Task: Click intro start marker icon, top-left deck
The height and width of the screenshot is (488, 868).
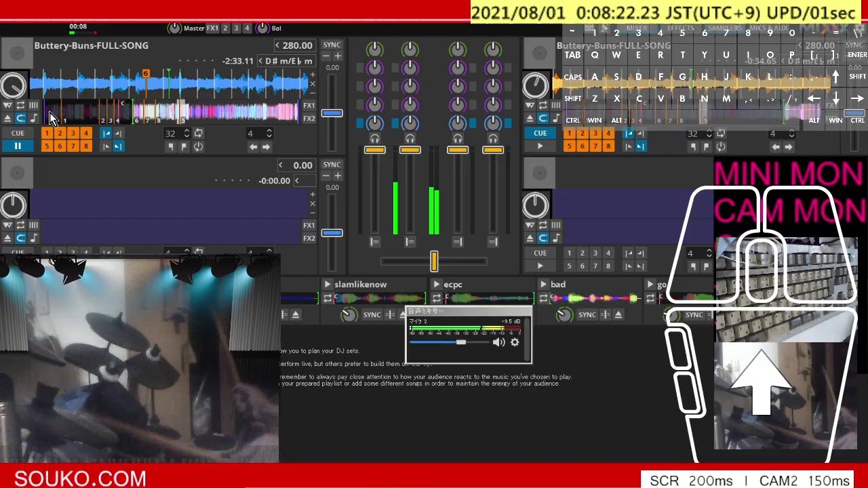Action: [106, 134]
